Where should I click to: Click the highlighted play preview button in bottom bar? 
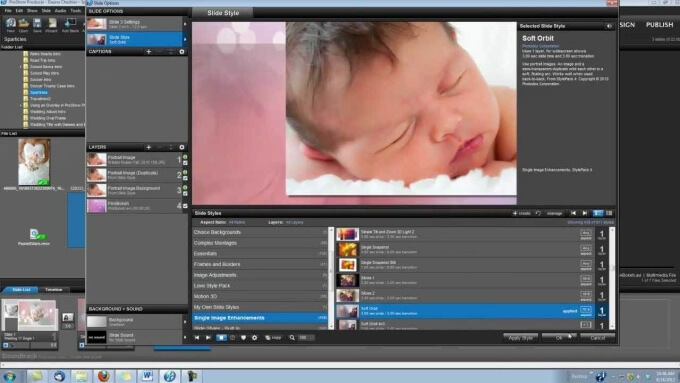(221, 337)
